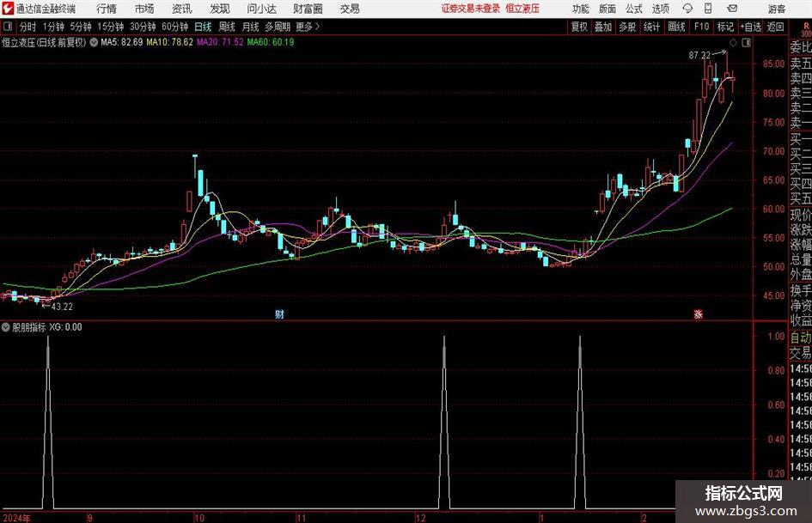Click the 43.22 low price label
The width and height of the screenshot is (812, 523).
point(62,307)
